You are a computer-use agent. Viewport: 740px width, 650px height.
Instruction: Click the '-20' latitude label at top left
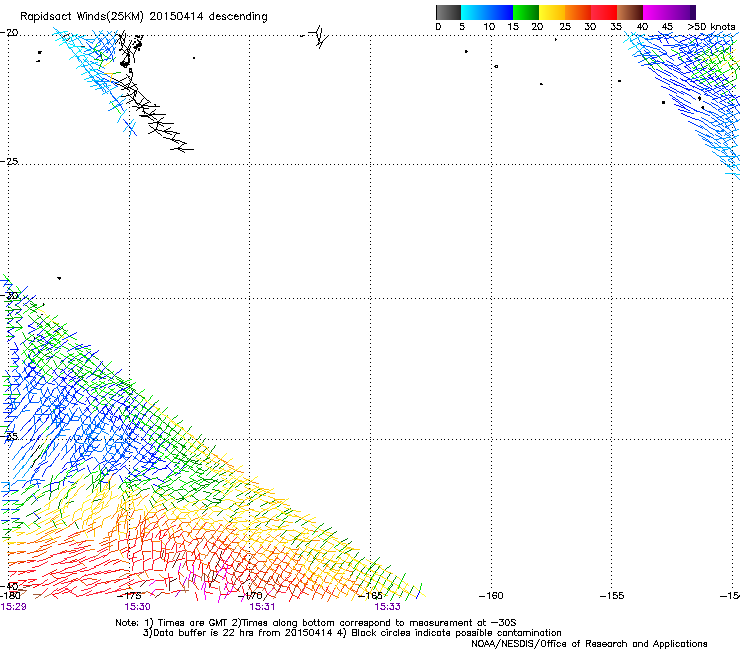tap(9, 33)
